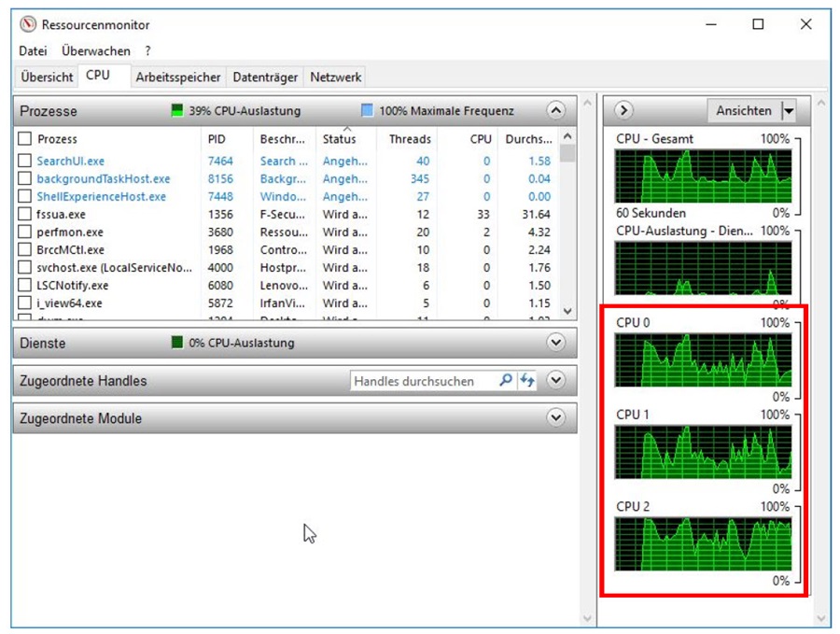Click the scroll-down arrow of the graphs pane
Screen dimensions: 840x634
(820, 618)
